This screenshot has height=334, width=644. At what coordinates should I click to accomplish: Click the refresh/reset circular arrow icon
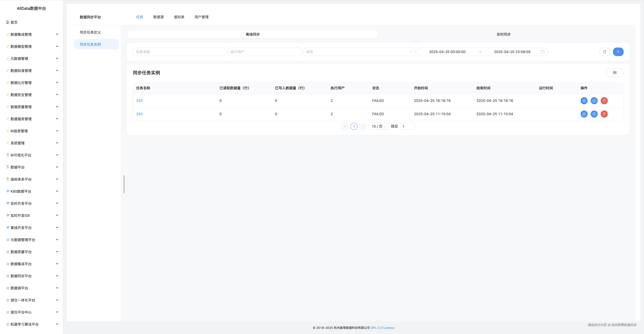point(604,52)
